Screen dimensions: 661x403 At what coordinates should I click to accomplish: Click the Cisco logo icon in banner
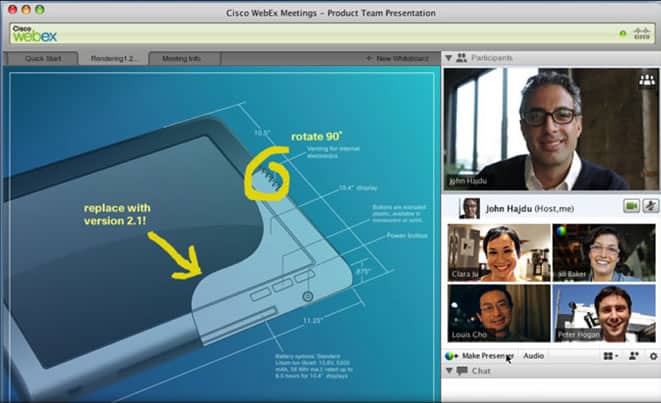point(642,33)
